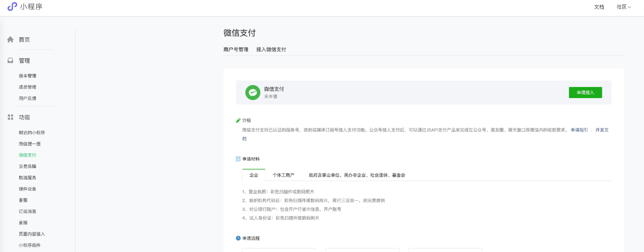Open the 申请指引 link

click(579, 130)
